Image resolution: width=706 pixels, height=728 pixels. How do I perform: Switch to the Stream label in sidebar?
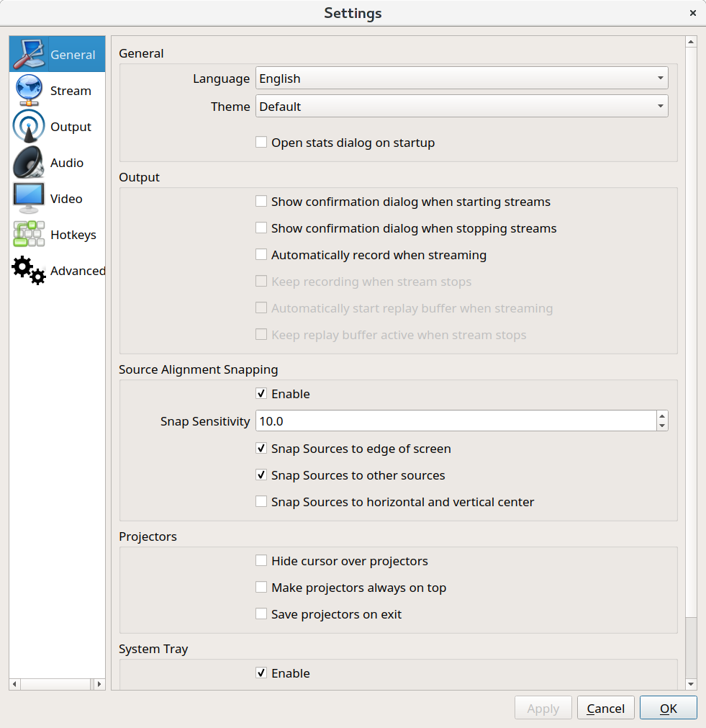point(71,91)
